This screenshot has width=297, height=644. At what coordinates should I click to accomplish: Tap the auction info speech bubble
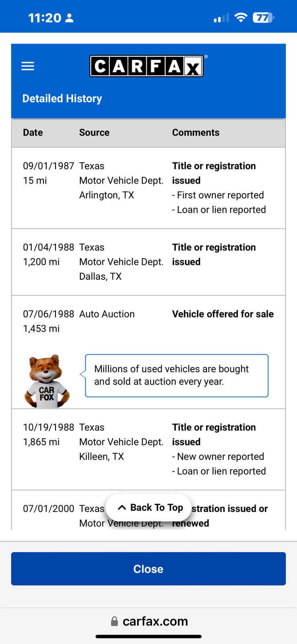(176, 375)
